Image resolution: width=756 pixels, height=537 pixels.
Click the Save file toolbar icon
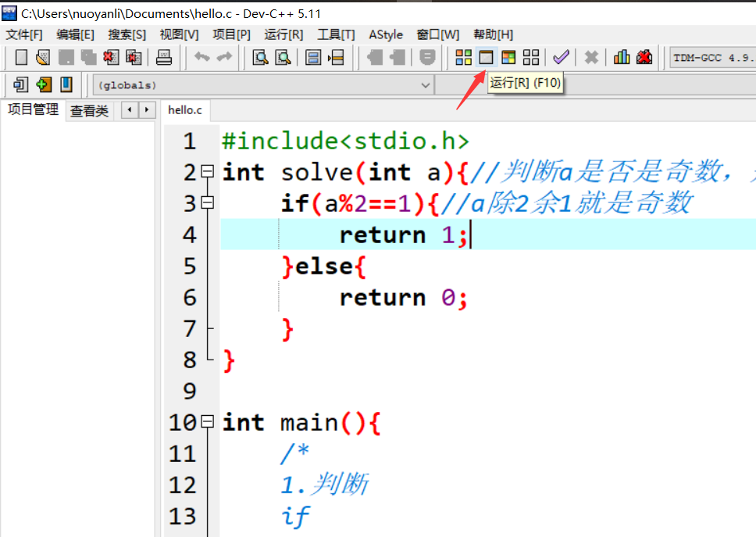tap(66, 57)
